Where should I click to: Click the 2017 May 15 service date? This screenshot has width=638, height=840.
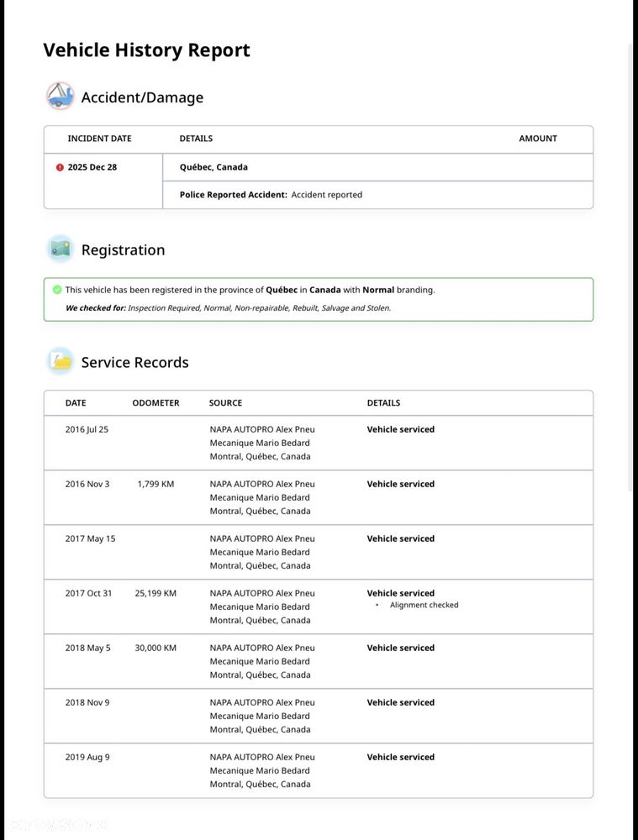90,538
